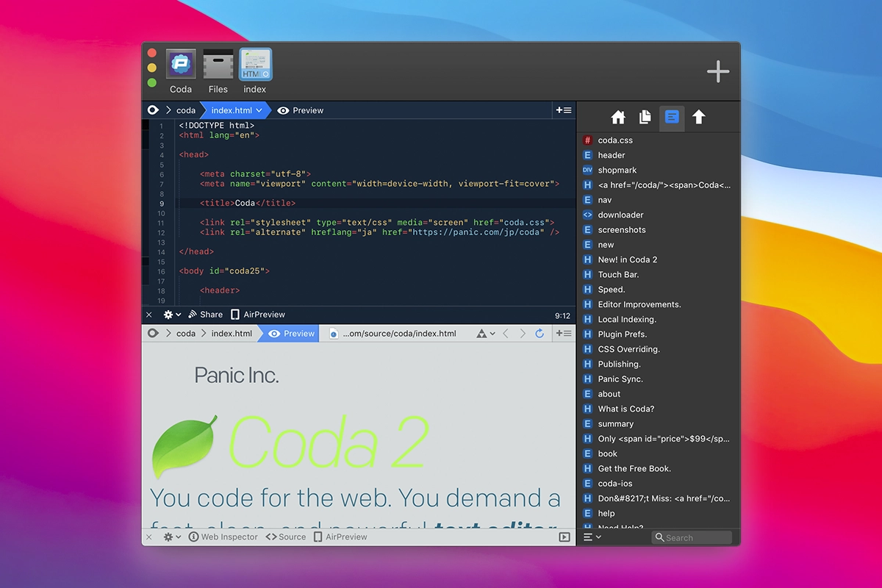Viewport: 882px width, 588px height.
Task: Click Share in the editor status bar
Action: [206, 315]
